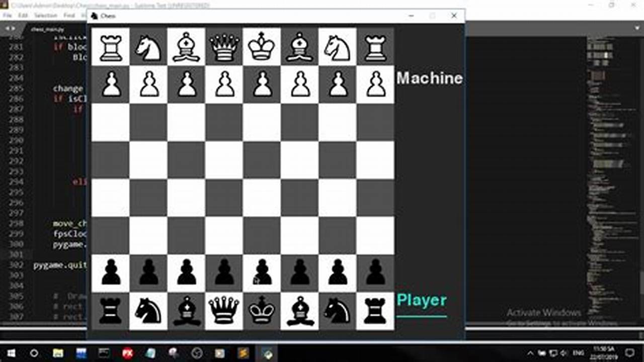The height and width of the screenshot is (362, 644).
Task: Open the Edit menu in Sublime Text
Action: tap(23, 16)
